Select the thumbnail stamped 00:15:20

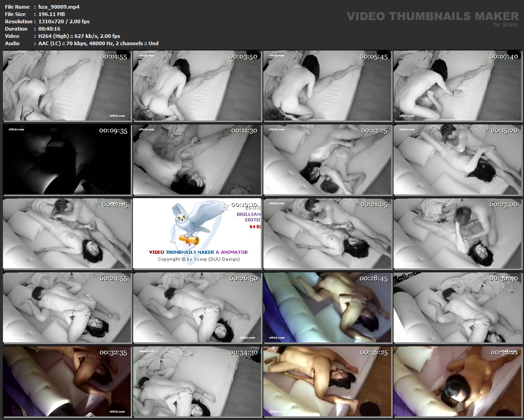click(x=457, y=160)
